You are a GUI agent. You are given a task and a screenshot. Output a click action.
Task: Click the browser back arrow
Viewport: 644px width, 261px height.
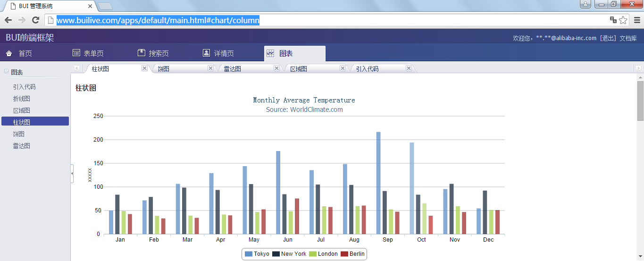pos(8,20)
